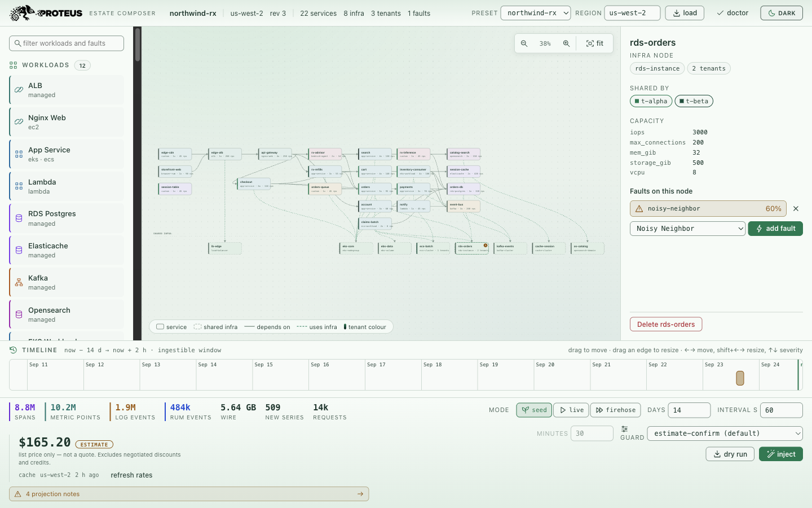Open the GUARD estimate-confirm dropdown
Screen dimensions: 812x508
pyautogui.click(x=725, y=433)
